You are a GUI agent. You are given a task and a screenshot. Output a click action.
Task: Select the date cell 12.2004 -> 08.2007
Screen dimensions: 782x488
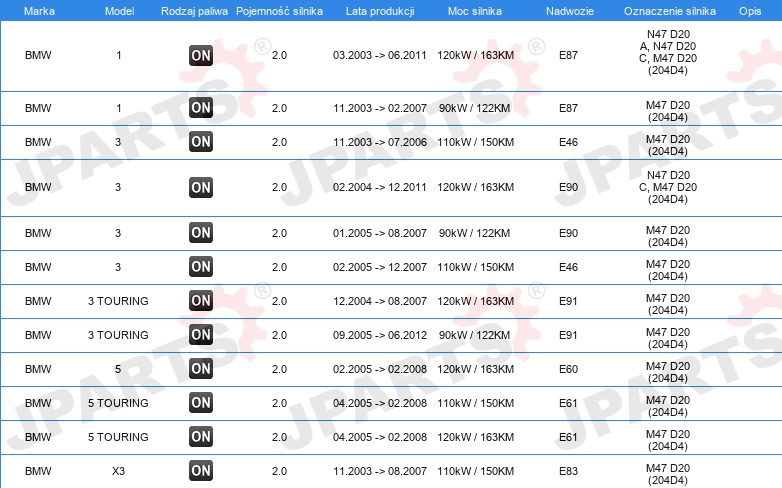pos(380,301)
